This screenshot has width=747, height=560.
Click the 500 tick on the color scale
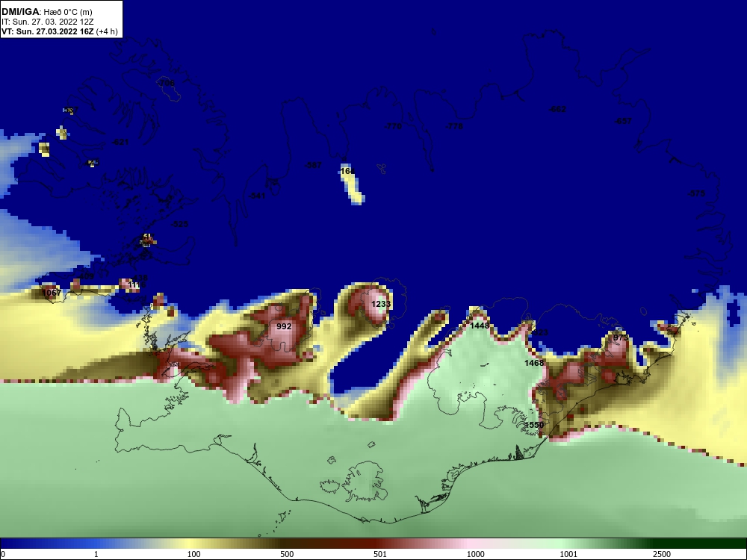pyautogui.click(x=287, y=554)
